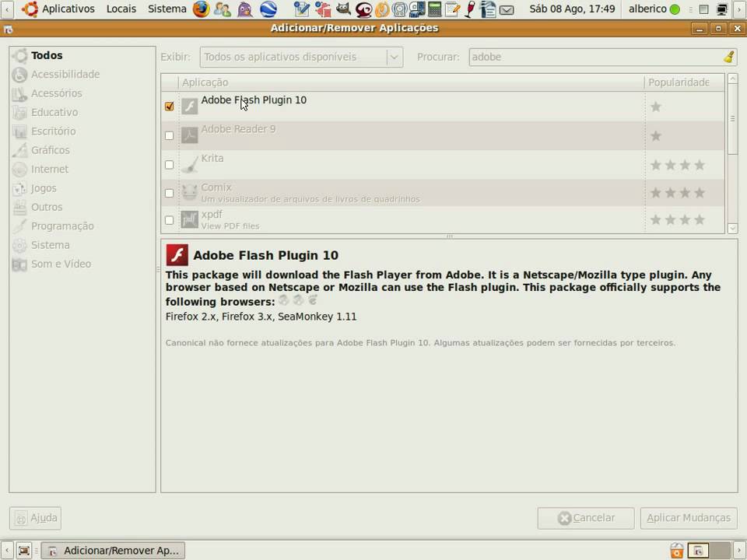Viewport: 747px width, 560px height.
Task: Sort by the Aplicação column header
Action: (x=412, y=82)
